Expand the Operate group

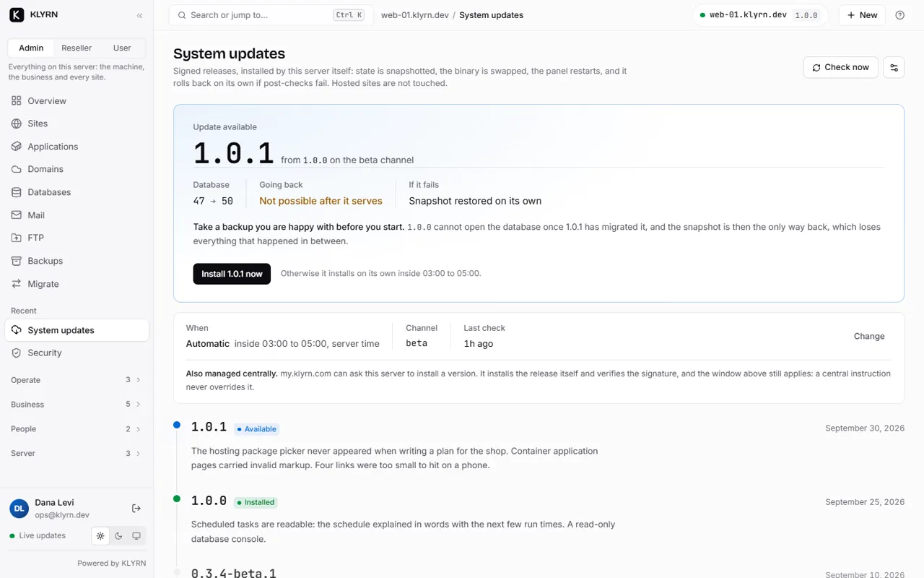coord(77,380)
